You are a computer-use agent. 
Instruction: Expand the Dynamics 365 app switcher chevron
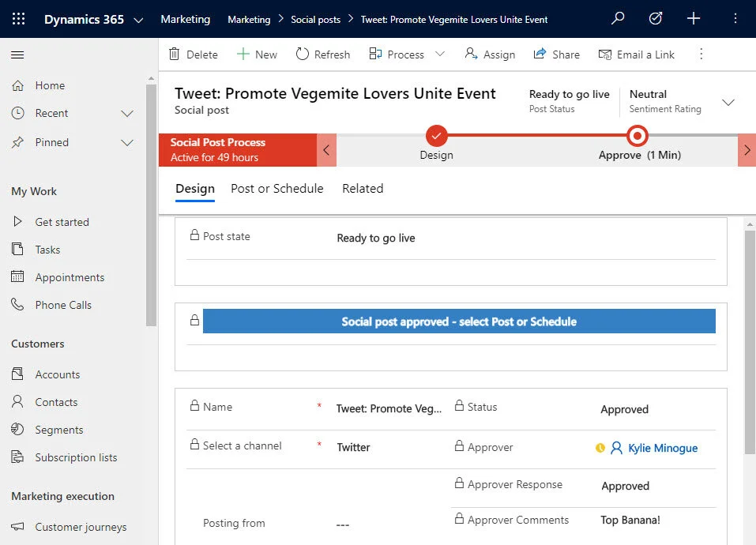[x=138, y=21]
